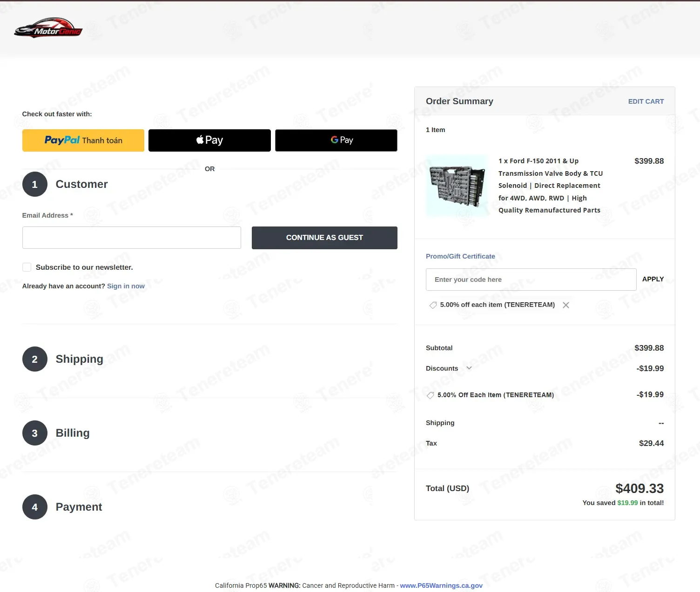Click the promo code entry field
Image resolution: width=700 pixels, height=592 pixels.
point(531,279)
